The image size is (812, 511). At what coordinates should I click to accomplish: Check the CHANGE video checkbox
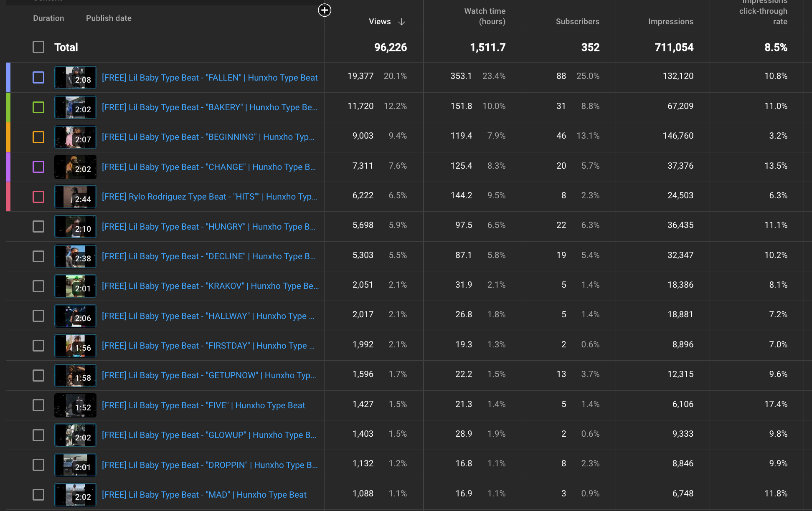[38, 167]
